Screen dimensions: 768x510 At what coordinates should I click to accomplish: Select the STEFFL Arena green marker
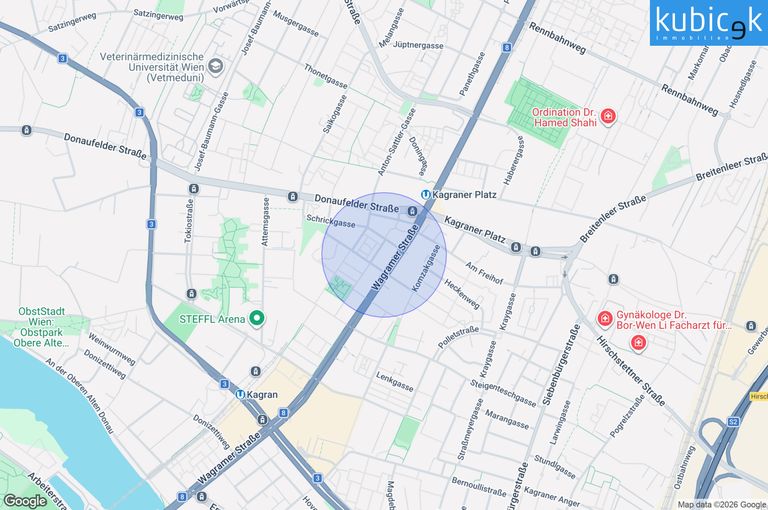[x=257, y=319]
